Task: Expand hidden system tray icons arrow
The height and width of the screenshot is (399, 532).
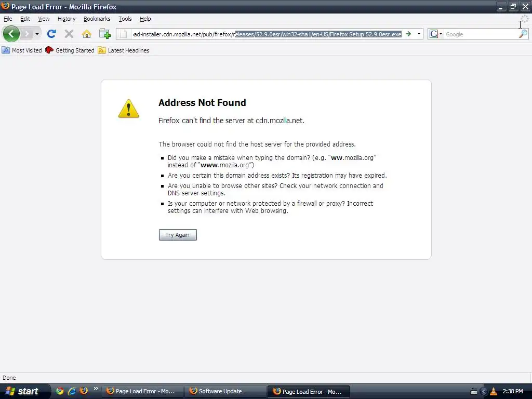Action: pos(484,392)
